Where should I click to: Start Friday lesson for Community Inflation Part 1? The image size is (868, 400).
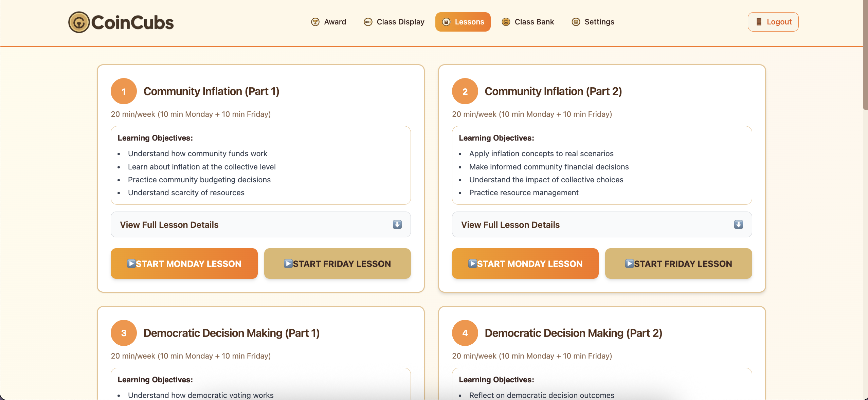(337, 264)
